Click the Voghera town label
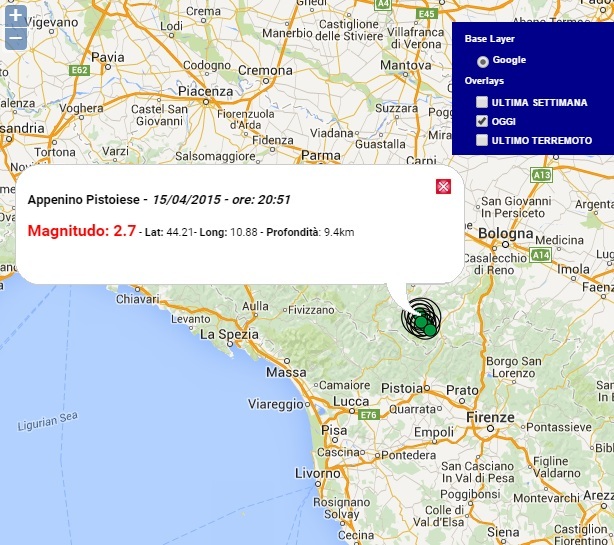Image resolution: width=614 pixels, height=545 pixels. click(81, 108)
